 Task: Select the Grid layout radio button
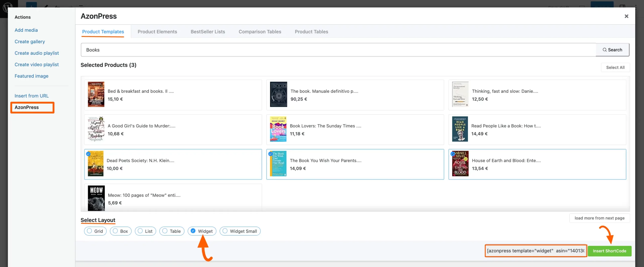(x=89, y=231)
